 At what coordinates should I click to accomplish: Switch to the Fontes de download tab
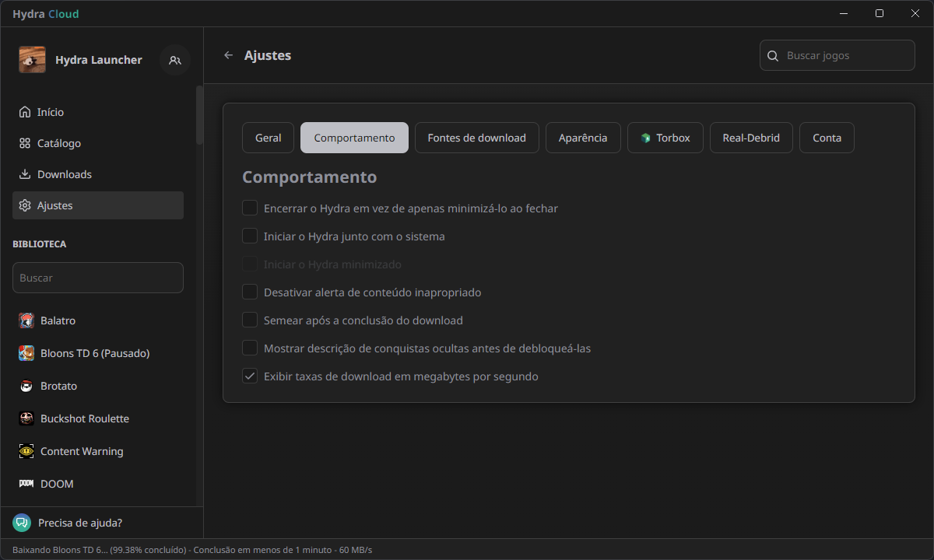pyautogui.click(x=476, y=138)
